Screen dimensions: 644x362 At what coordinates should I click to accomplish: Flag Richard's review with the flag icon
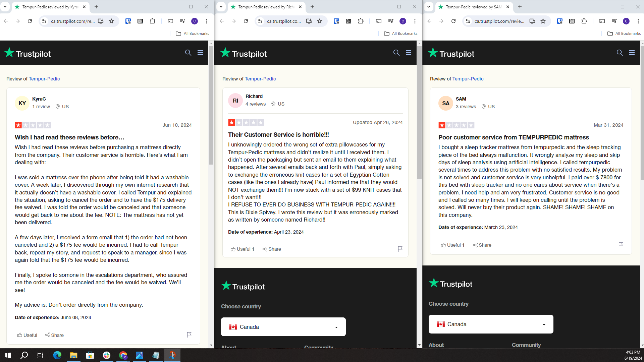click(x=400, y=249)
